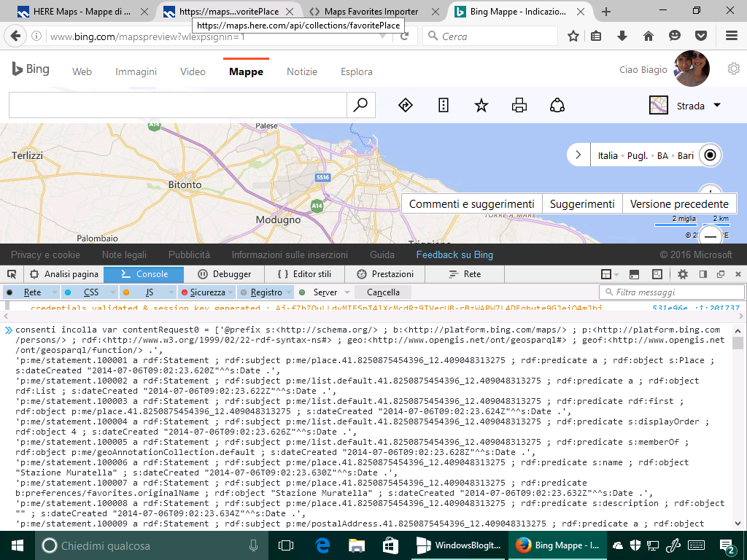Show site information for bing.com
Screen dimensions: 747x560
tap(36, 36)
